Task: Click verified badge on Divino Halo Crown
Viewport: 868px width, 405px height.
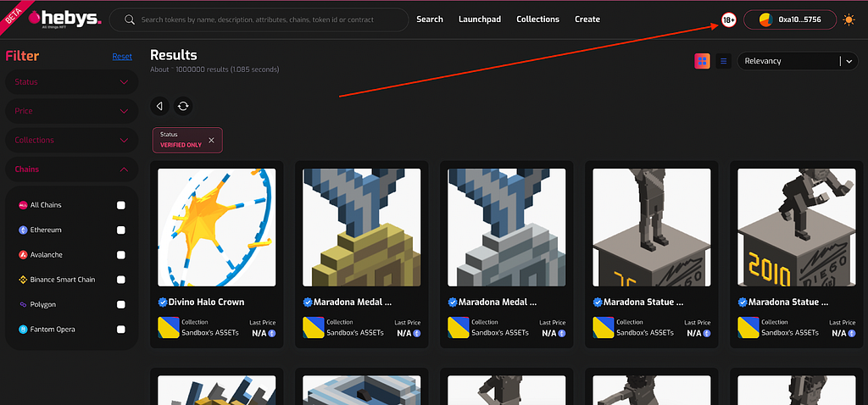Action: pyautogui.click(x=163, y=302)
